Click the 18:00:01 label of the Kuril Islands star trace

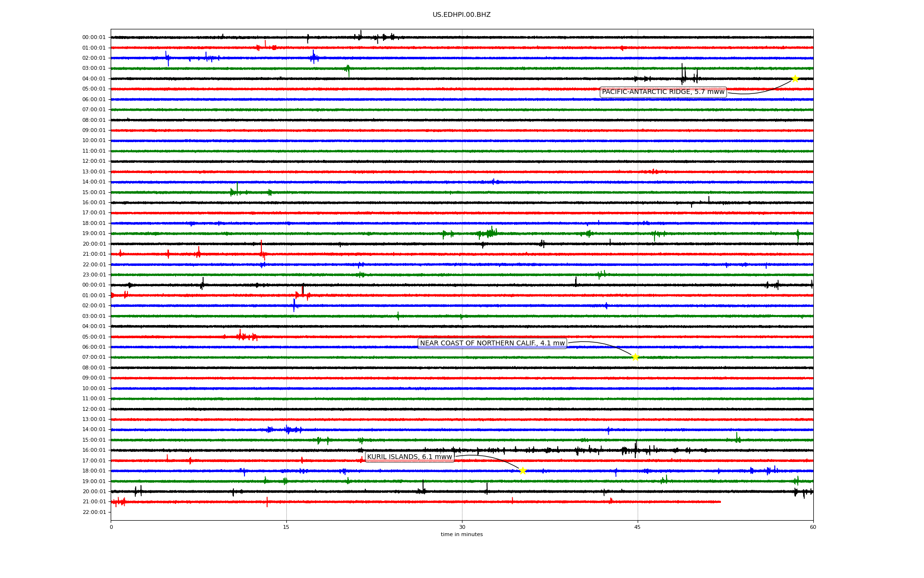coord(94,471)
